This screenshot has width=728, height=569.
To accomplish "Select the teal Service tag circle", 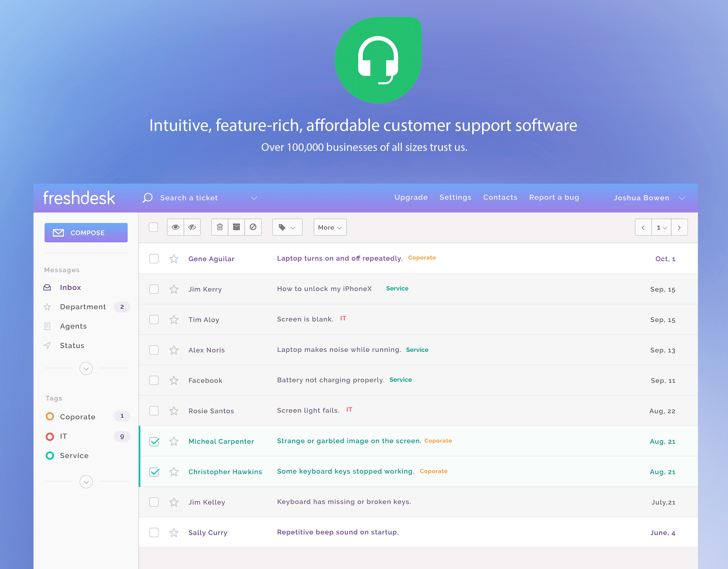I will [x=50, y=455].
